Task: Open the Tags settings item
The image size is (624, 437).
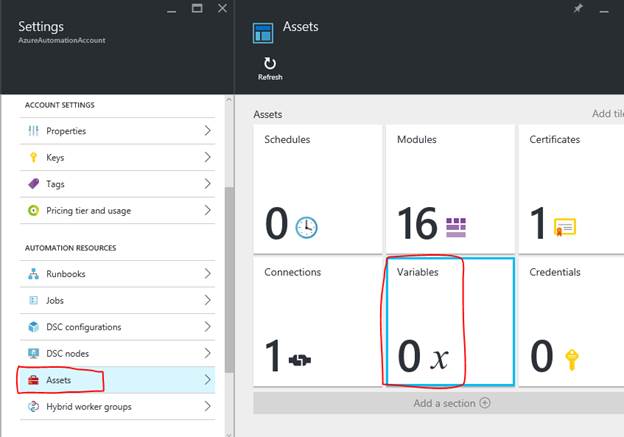Action: point(117,183)
